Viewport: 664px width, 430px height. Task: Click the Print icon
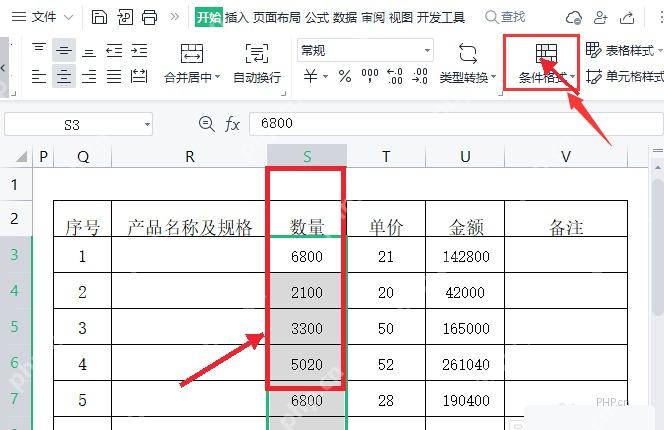point(149,17)
